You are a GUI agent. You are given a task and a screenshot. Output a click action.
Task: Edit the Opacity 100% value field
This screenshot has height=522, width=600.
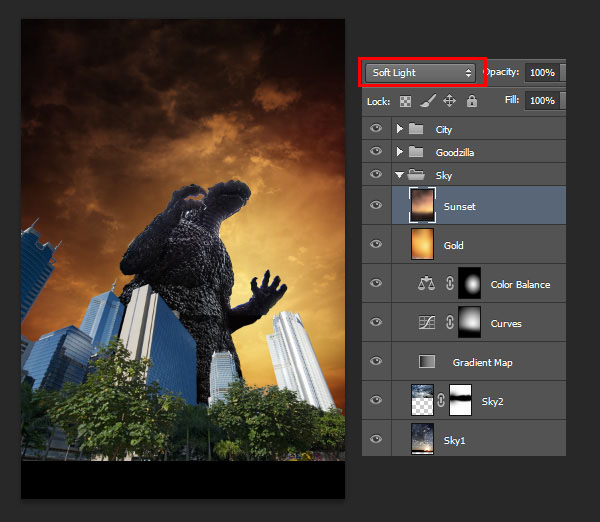pos(542,73)
